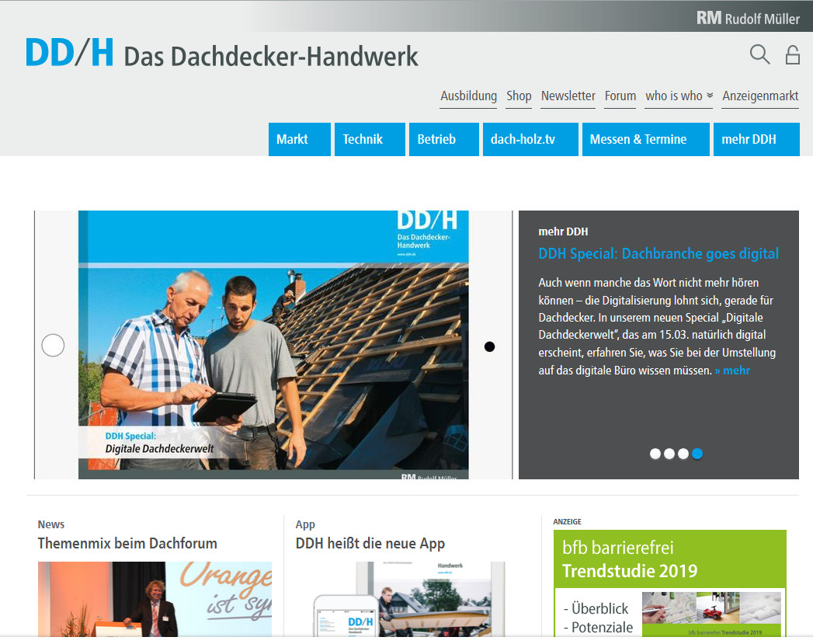The width and height of the screenshot is (813, 644).
Task: Open the Ausbildung link
Action: click(468, 96)
